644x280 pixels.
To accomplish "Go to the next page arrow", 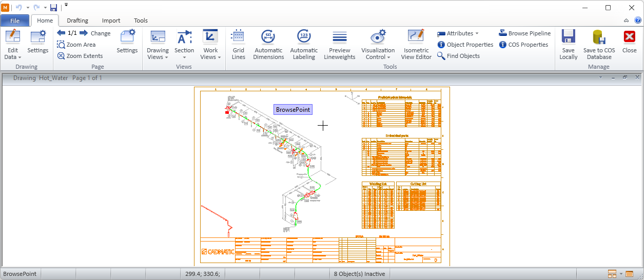I will point(84,33).
